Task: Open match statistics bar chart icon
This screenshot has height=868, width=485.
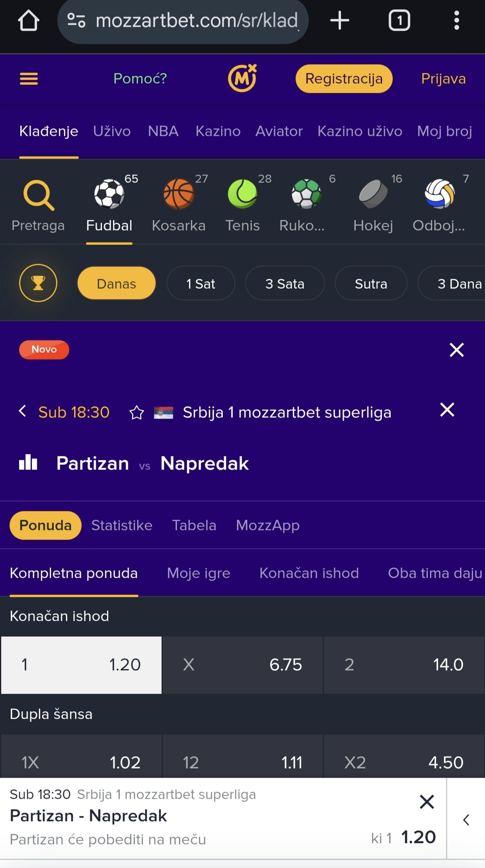Action: (x=28, y=463)
